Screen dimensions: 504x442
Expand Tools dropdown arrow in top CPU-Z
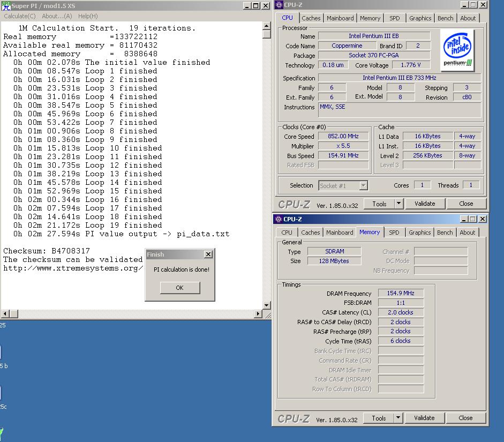(x=399, y=204)
